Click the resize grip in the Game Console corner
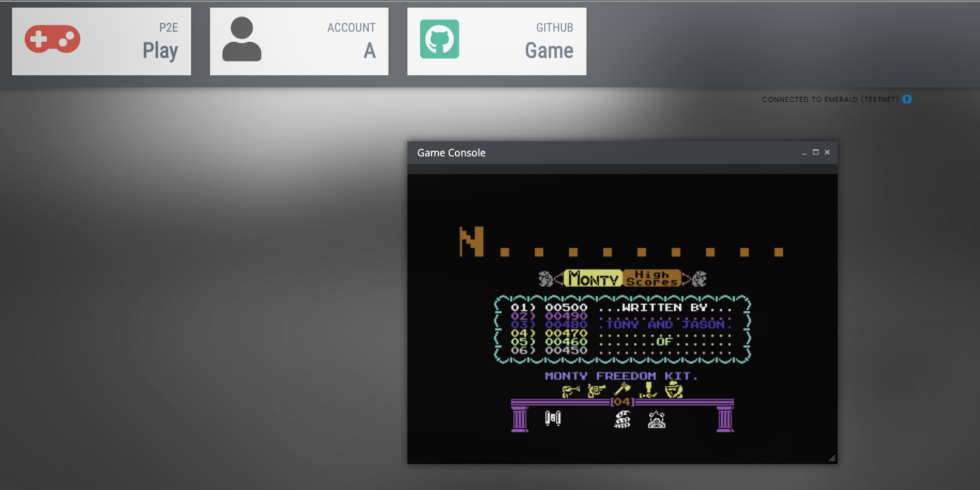The image size is (980, 490). pos(832,458)
